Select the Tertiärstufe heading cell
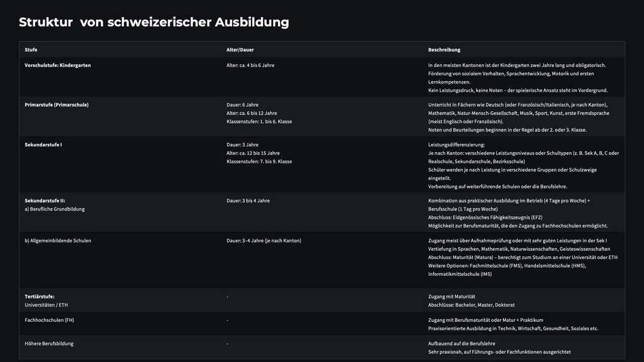 (x=40, y=297)
